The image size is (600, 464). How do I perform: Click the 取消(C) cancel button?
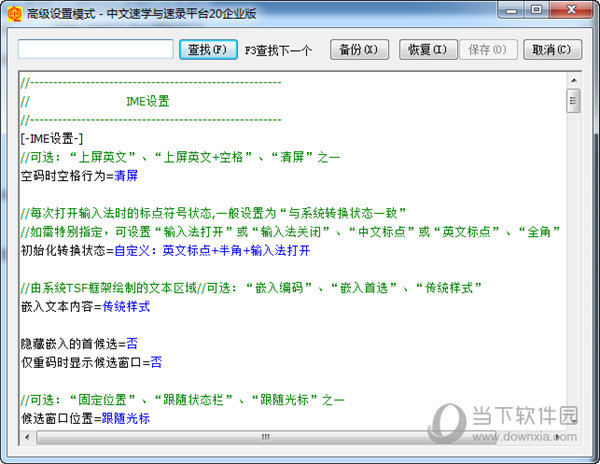(552, 50)
